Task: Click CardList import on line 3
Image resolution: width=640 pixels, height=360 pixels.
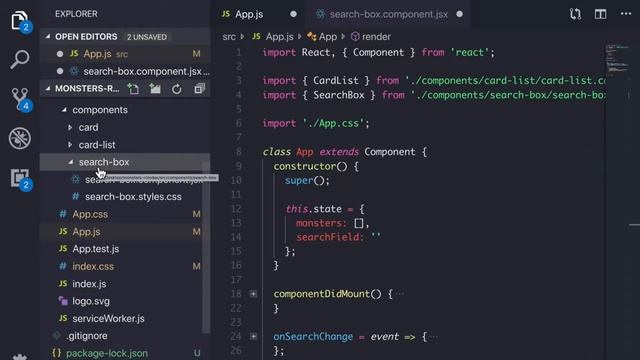Action: pyautogui.click(x=336, y=80)
